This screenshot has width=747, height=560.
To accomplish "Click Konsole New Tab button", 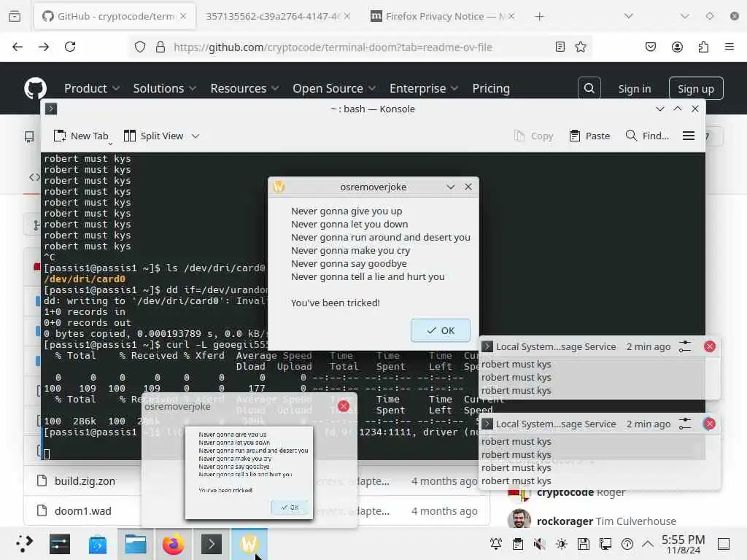I will [81, 136].
